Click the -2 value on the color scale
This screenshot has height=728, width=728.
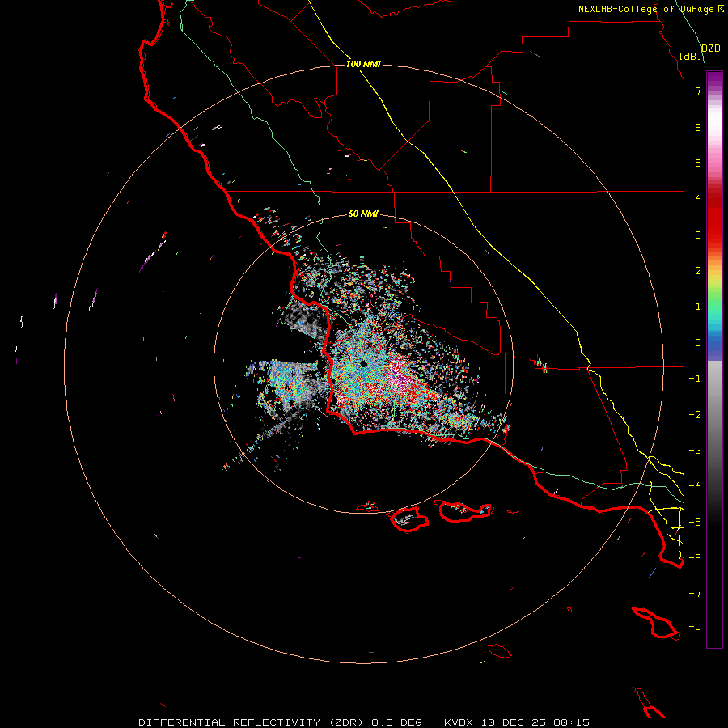coord(695,415)
